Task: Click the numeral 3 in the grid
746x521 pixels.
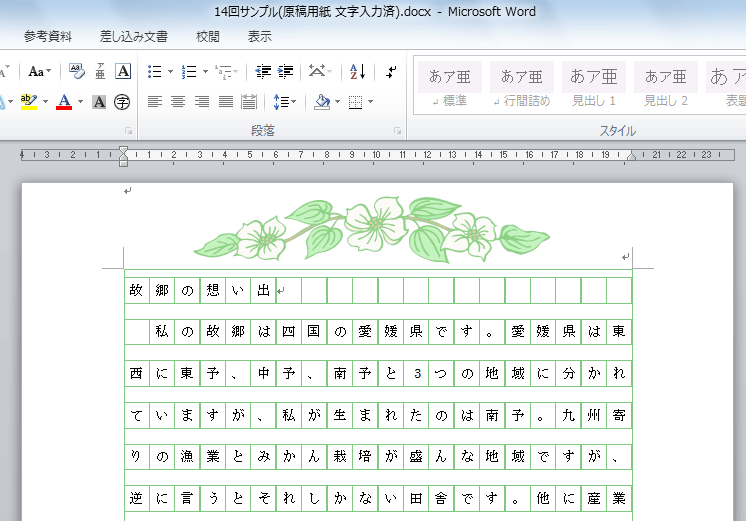Action: (x=417, y=374)
